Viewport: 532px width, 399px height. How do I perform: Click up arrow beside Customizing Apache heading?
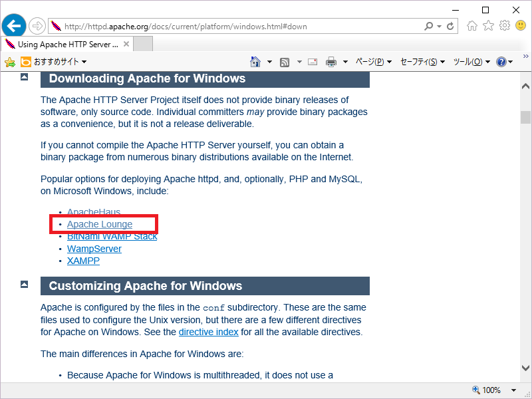(24, 285)
